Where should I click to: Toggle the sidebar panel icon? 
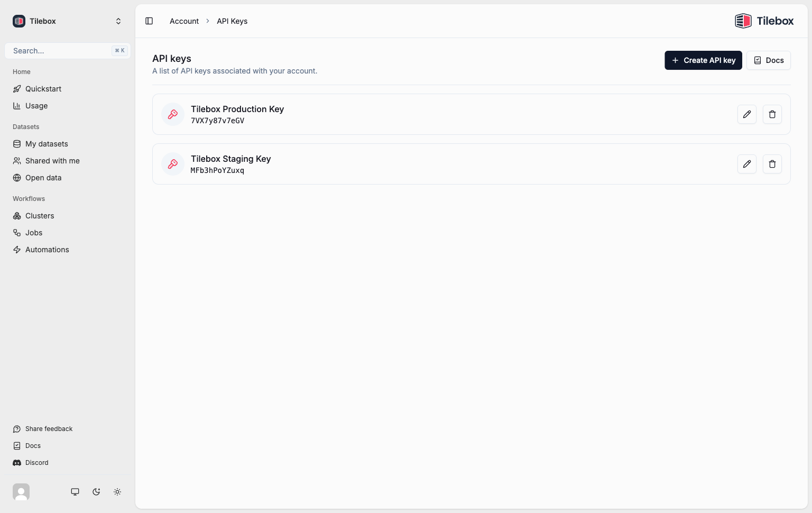point(149,21)
